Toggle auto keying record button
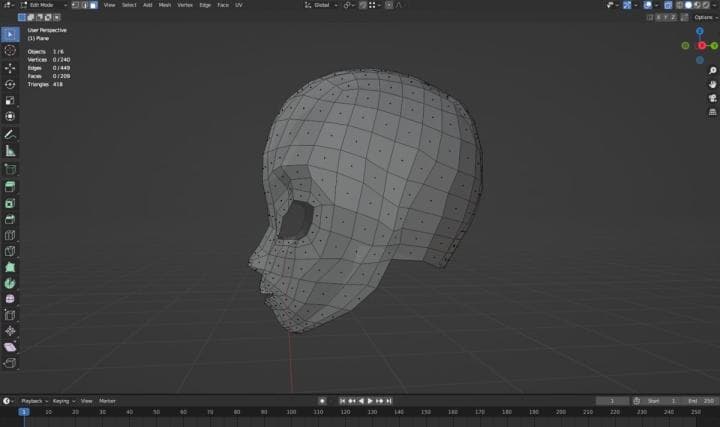The image size is (720, 427). pyautogui.click(x=322, y=401)
